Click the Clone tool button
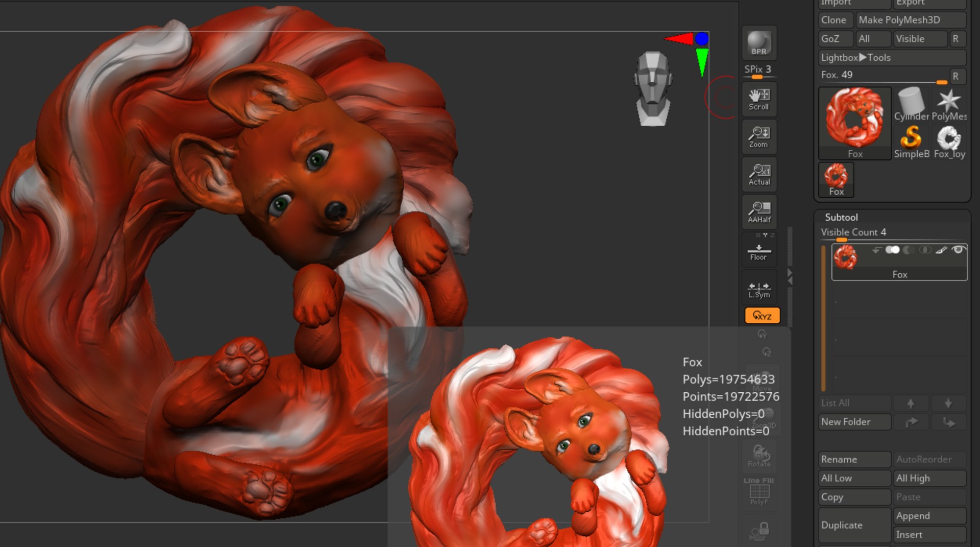The width and height of the screenshot is (980, 547). click(x=836, y=20)
